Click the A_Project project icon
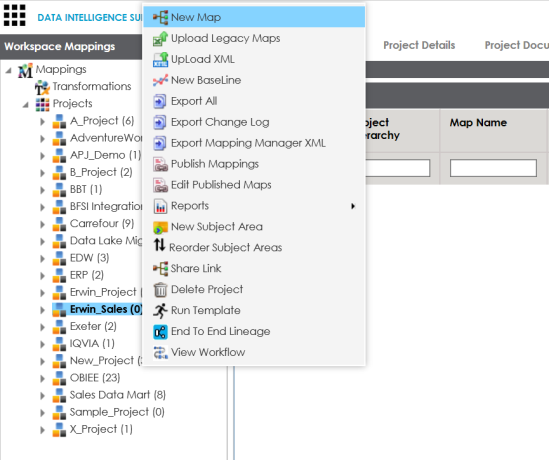 point(59,121)
